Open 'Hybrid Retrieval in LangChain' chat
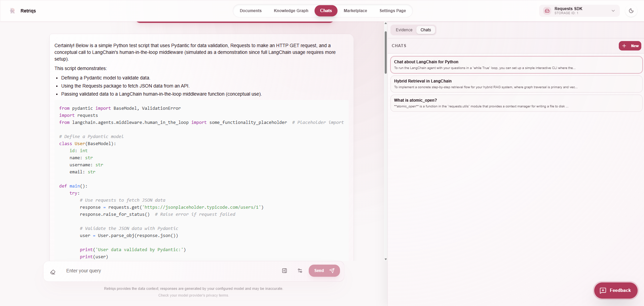This screenshot has width=644, height=306. pyautogui.click(x=516, y=84)
